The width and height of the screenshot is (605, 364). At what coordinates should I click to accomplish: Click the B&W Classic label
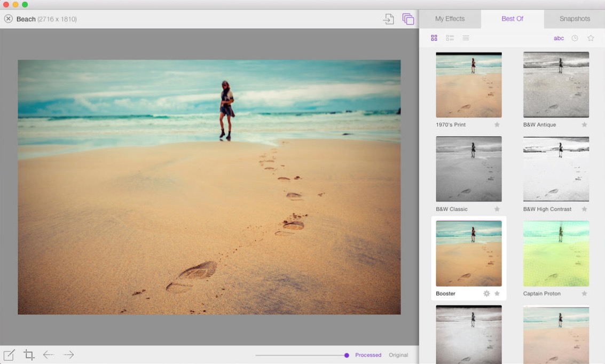pyautogui.click(x=451, y=209)
